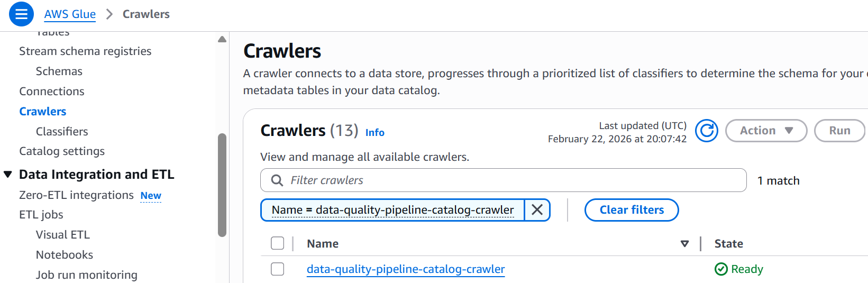The width and height of the screenshot is (868, 283).
Task: Sort crawlers by Name column arrow
Action: point(684,244)
